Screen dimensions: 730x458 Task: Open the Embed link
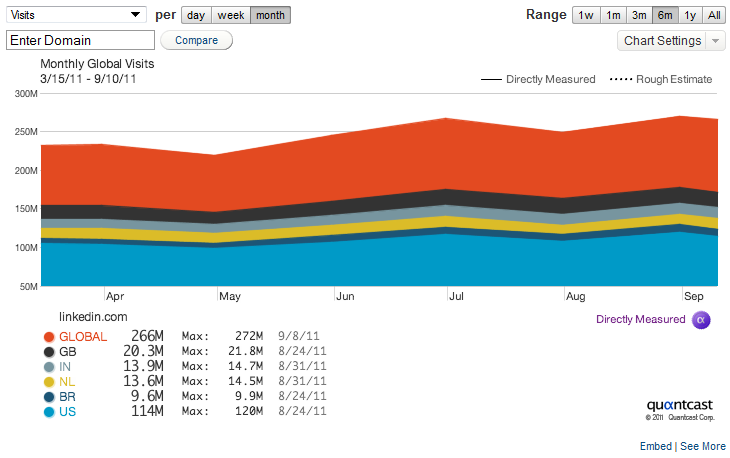[x=656, y=446]
